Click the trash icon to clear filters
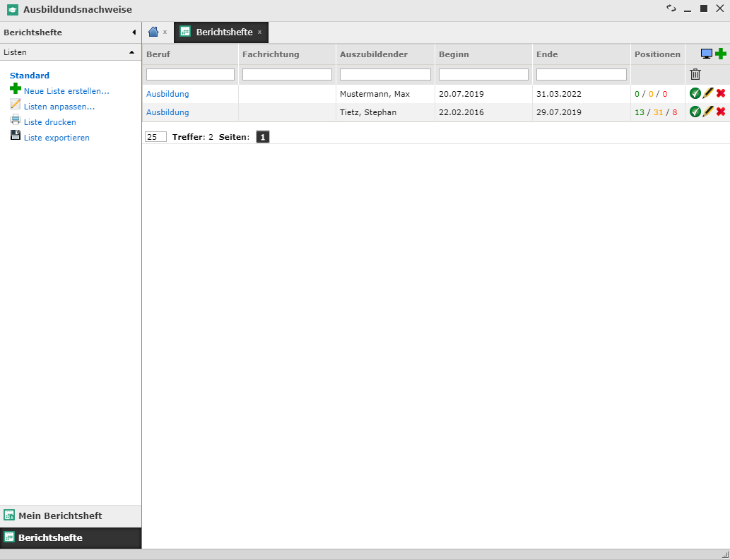The image size is (730, 560). 695,74
